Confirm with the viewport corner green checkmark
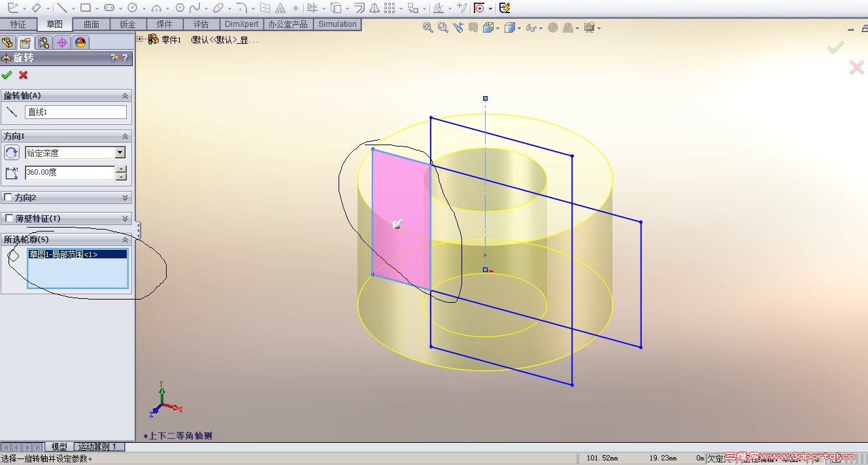 (835, 47)
